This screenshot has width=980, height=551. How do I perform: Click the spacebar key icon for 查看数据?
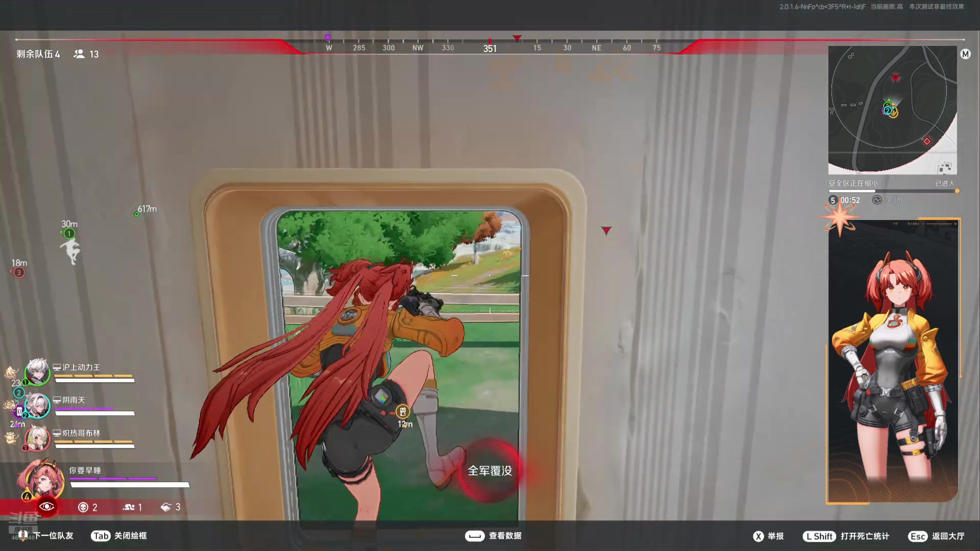[x=475, y=536]
